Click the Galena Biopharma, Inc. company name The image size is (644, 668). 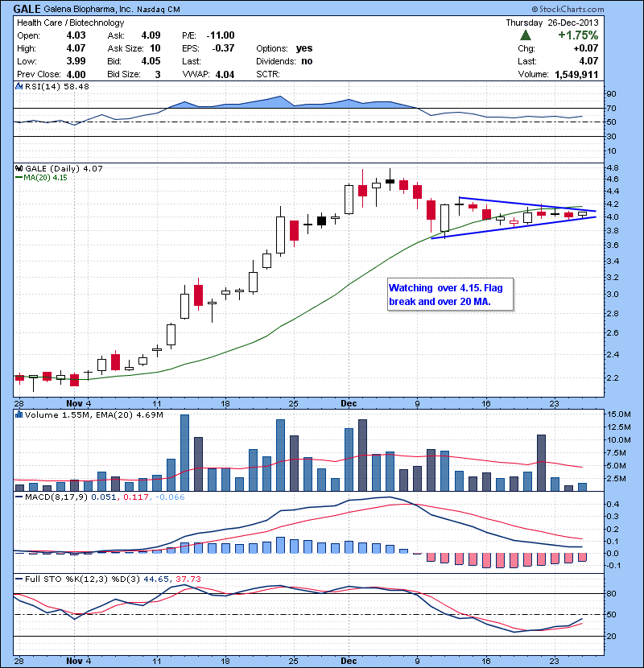(x=89, y=10)
